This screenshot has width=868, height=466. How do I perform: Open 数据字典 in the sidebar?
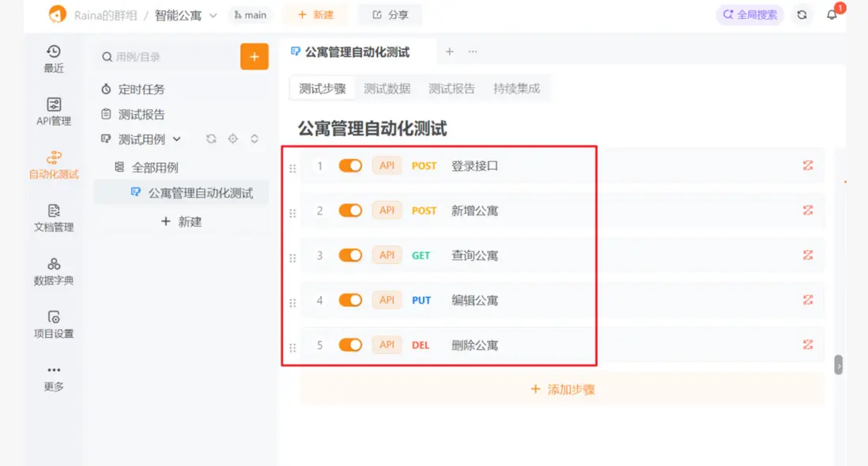(x=54, y=271)
